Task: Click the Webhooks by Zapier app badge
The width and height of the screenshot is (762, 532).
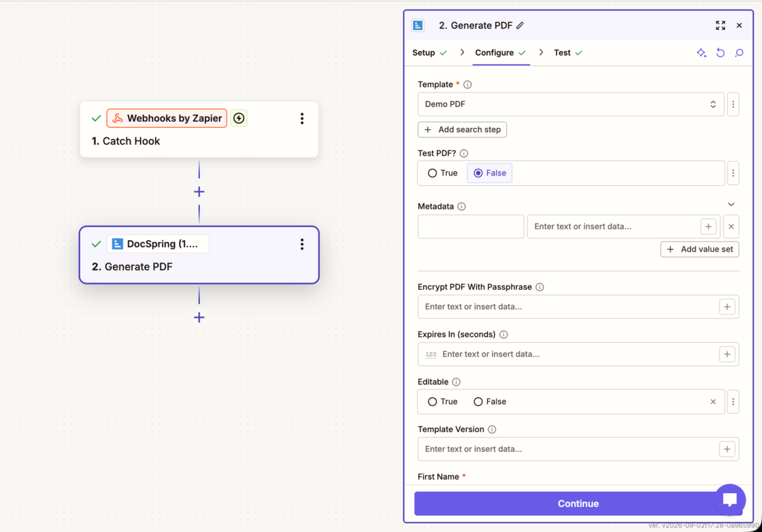Action: click(x=167, y=118)
